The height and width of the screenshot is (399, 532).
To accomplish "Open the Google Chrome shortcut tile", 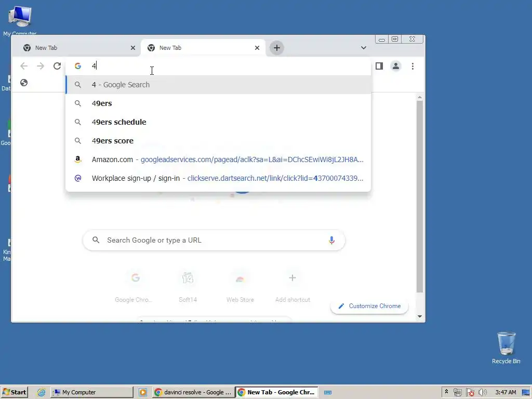I will coord(135,286).
